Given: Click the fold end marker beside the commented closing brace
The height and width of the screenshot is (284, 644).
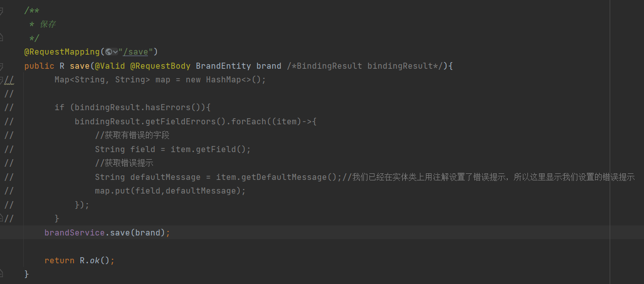Looking at the screenshot, I should pos(2,218).
